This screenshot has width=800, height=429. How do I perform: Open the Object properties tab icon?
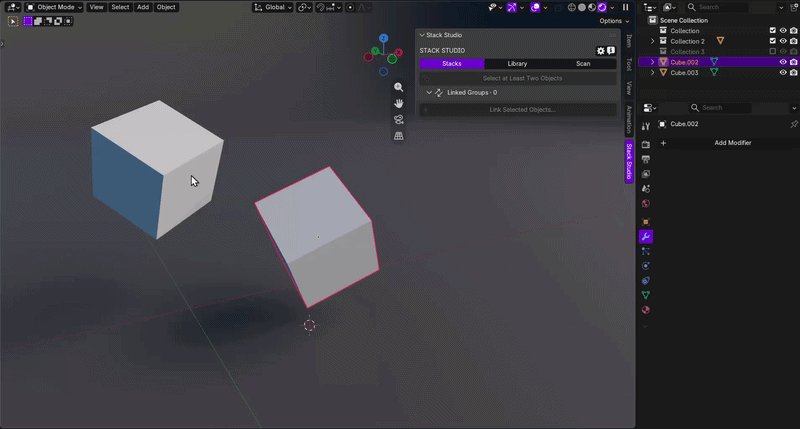645,222
